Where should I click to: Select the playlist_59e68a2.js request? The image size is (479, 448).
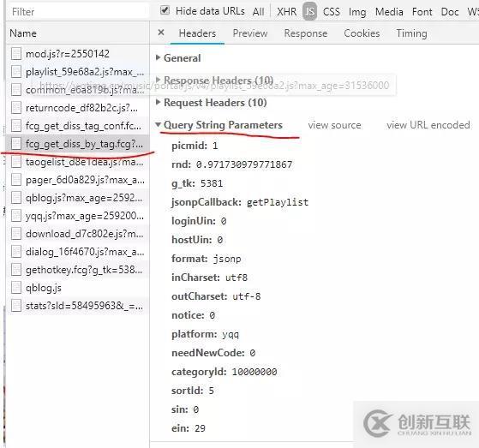pos(78,72)
